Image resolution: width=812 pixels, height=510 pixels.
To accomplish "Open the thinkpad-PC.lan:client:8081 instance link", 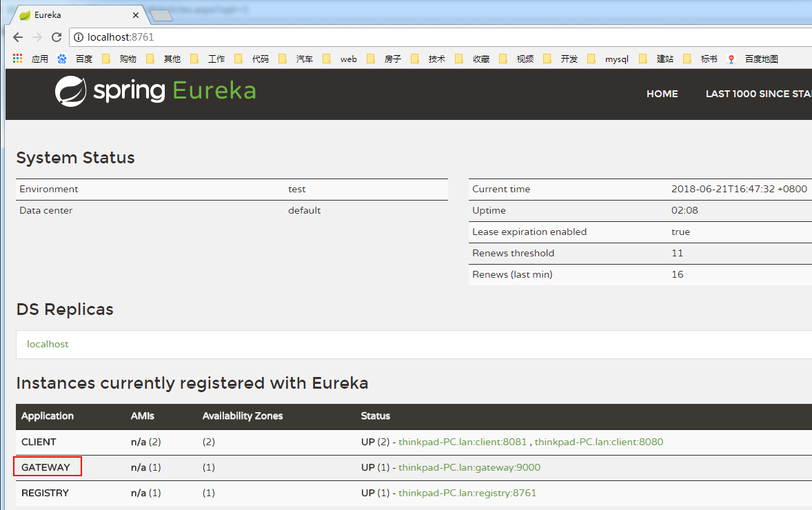I will point(463,442).
